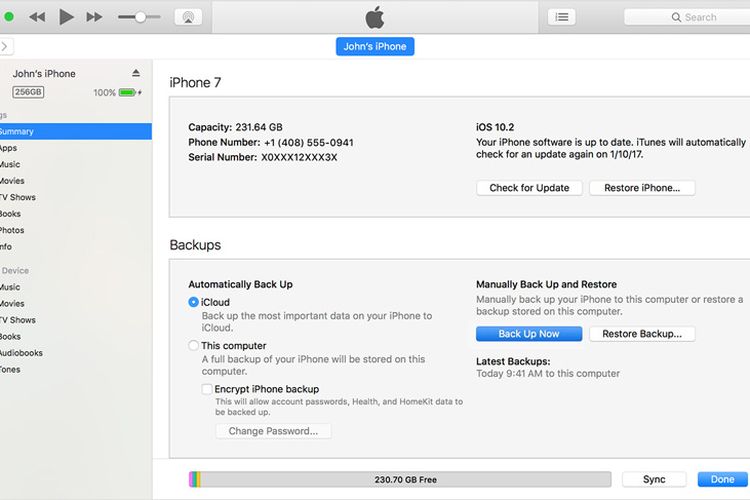Click the forward navigation chevron
Screen dimensions: 750x500
pyautogui.click(x=5, y=46)
